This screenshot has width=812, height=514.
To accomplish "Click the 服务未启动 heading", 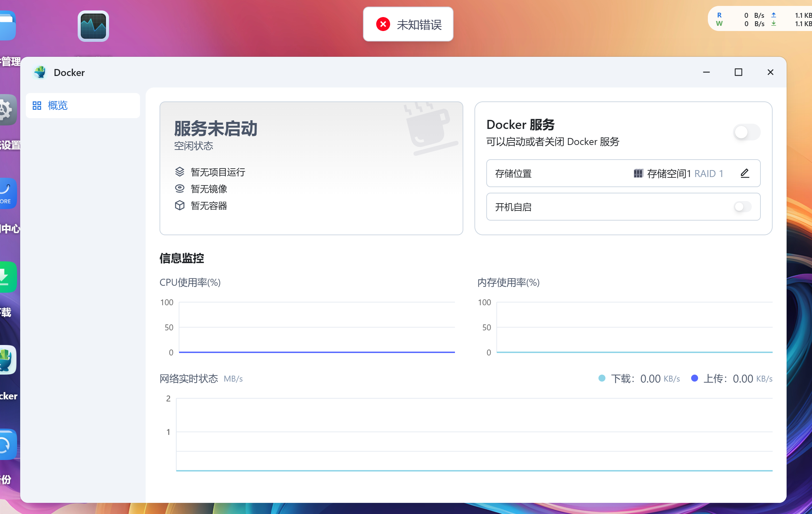I will 216,129.
